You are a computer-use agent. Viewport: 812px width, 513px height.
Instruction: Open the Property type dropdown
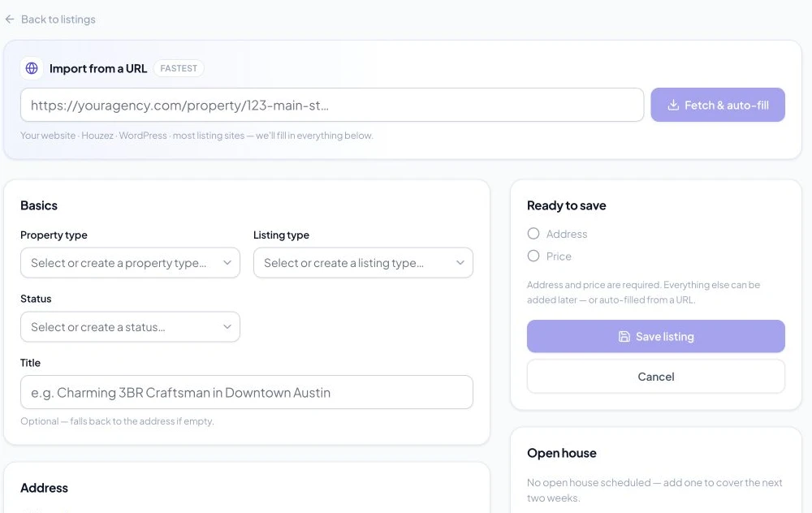coord(130,262)
